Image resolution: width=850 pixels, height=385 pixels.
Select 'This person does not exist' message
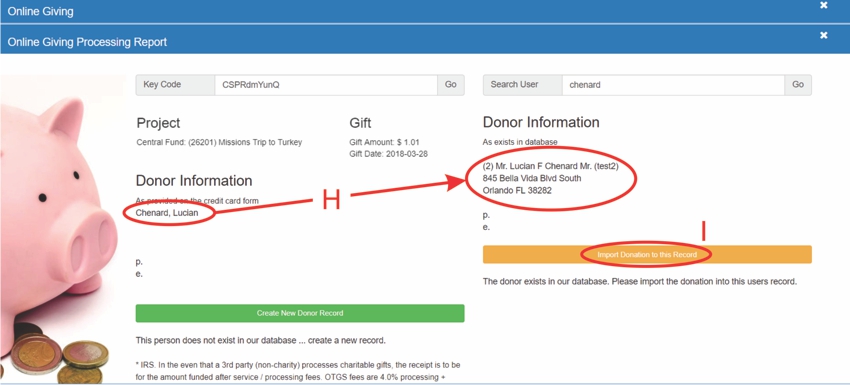(261, 341)
